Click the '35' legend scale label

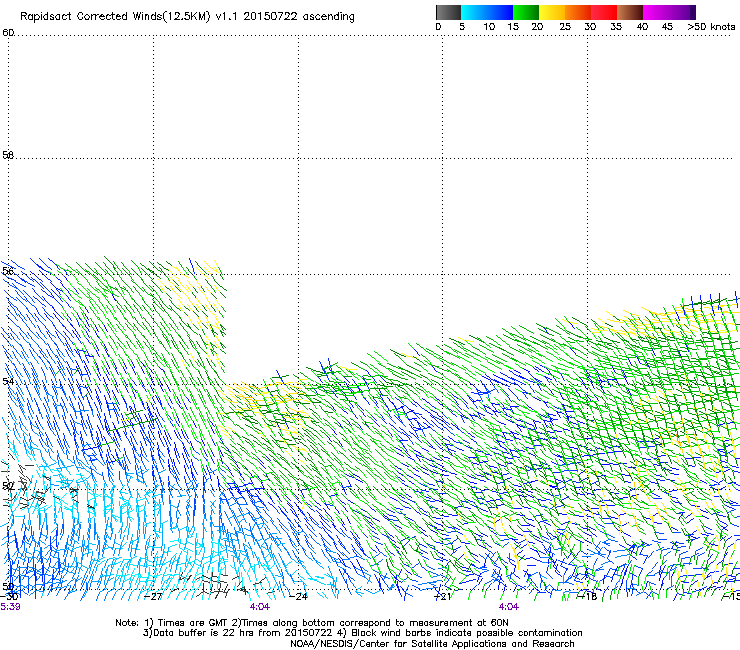(x=616, y=27)
